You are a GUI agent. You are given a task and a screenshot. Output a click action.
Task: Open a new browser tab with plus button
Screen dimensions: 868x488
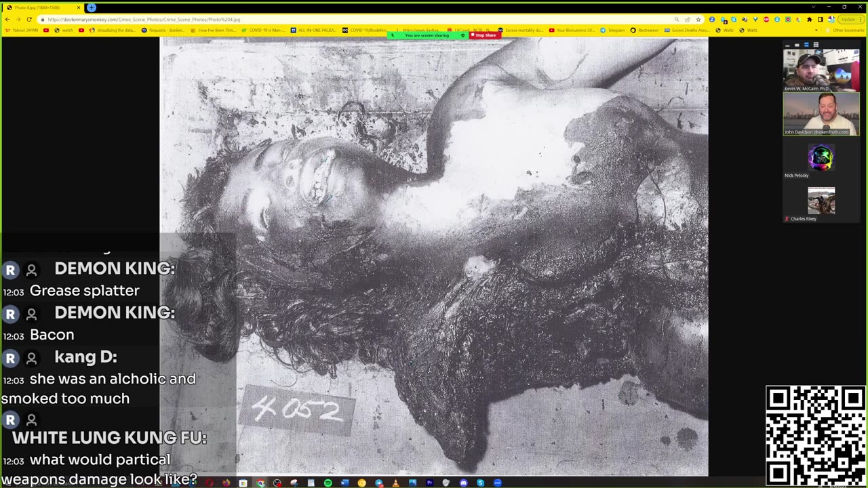pos(92,7)
